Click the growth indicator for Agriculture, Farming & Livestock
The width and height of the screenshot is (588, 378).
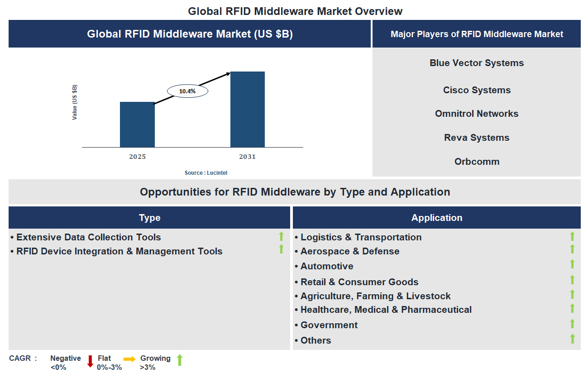click(x=573, y=294)
